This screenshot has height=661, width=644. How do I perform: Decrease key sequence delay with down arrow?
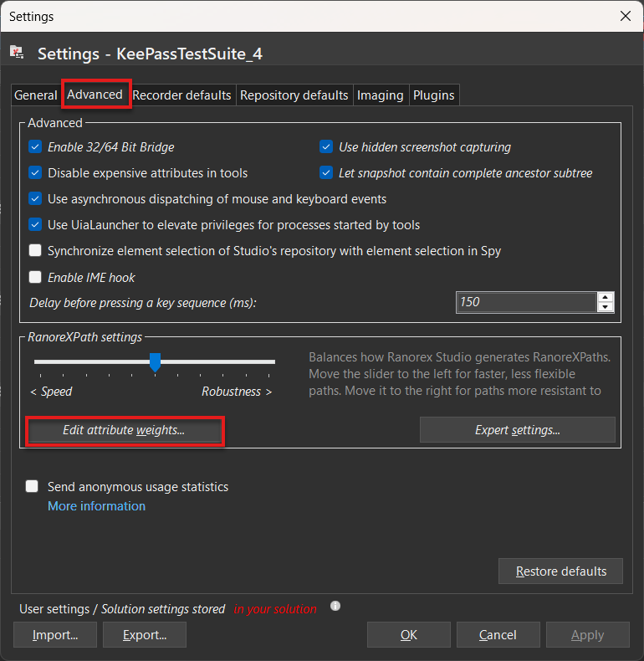point(606,307)
